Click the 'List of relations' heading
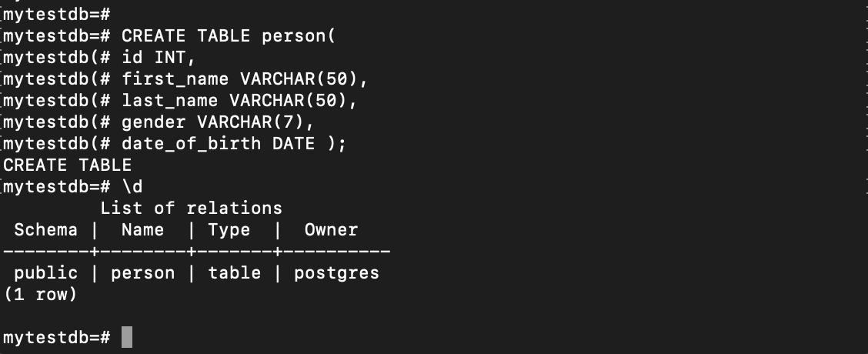The height and width of the screenshot is (354, 868). tap(191, 209)
